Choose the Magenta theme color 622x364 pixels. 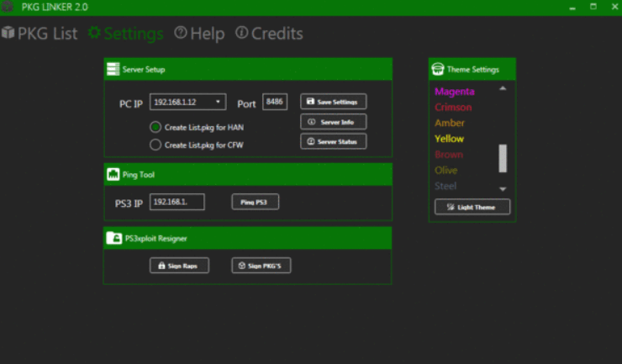coord(455,92)
